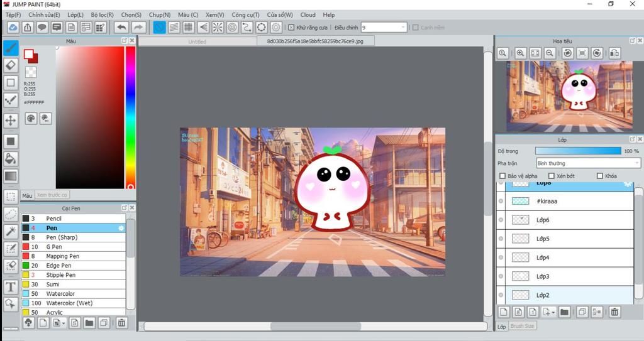Click the Undo arrow in toolbar
The height and width of the screenshot is (341, 644).
coord(121,28)
